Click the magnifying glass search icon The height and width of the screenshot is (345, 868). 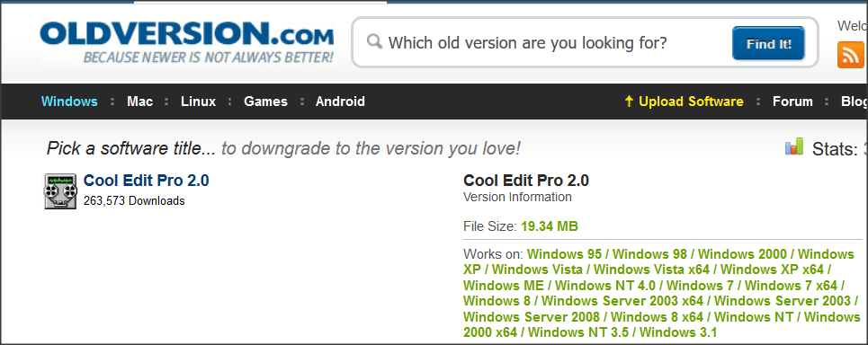tap(375, 42)
